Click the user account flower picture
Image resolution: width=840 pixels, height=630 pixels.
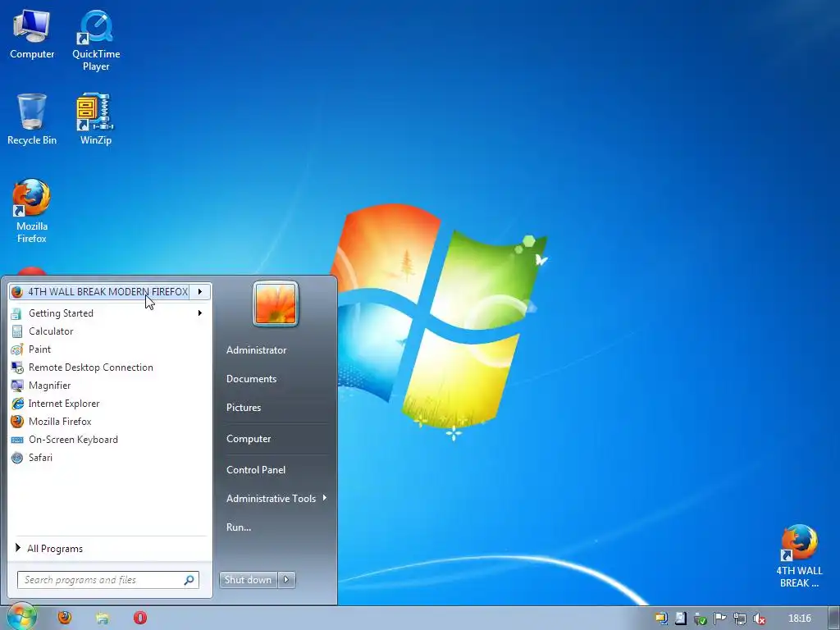click(276, 304)
